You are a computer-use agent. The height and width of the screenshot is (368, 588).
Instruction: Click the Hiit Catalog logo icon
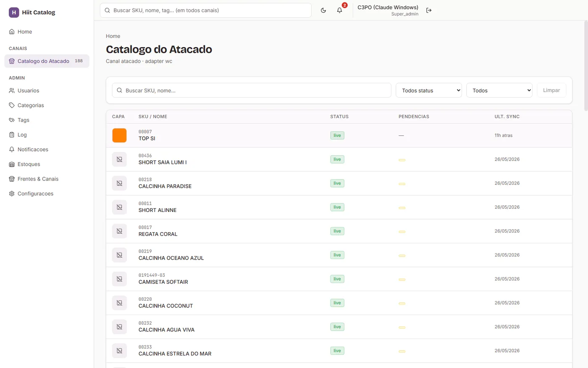(14, 12)
